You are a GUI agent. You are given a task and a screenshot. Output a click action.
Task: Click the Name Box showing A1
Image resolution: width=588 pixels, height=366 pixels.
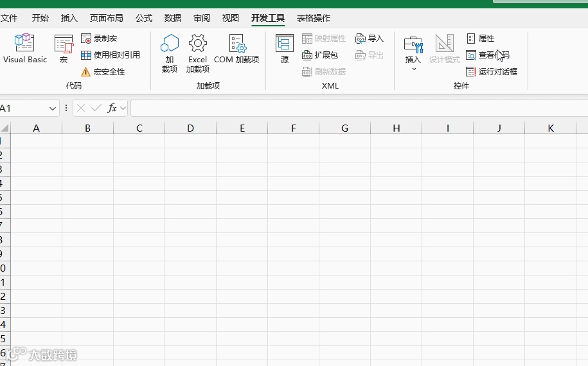[x=23, y=109]
